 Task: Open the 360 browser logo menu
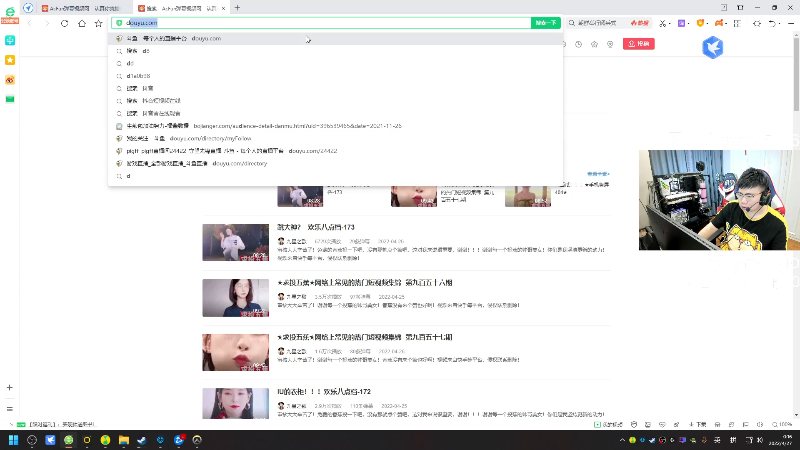pyautogui.click(x=10, y=14)
